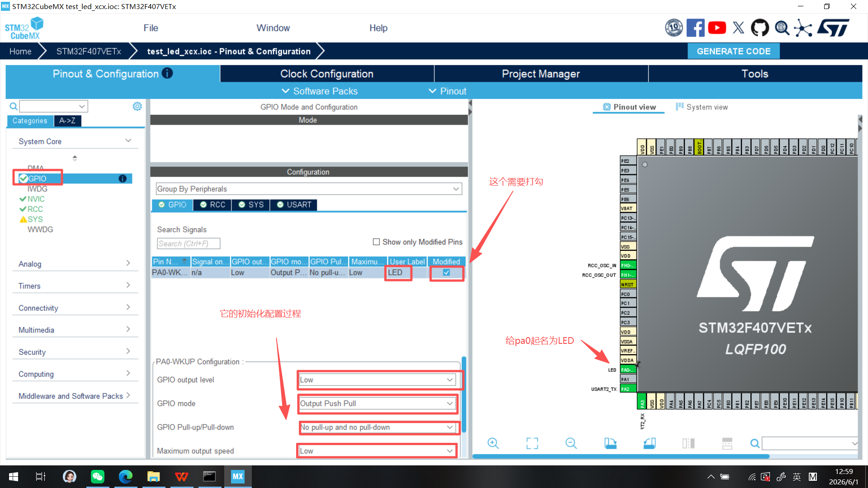Switch to the A->Z list tab
Screen dimensions: 868x488
click(67, 121)
